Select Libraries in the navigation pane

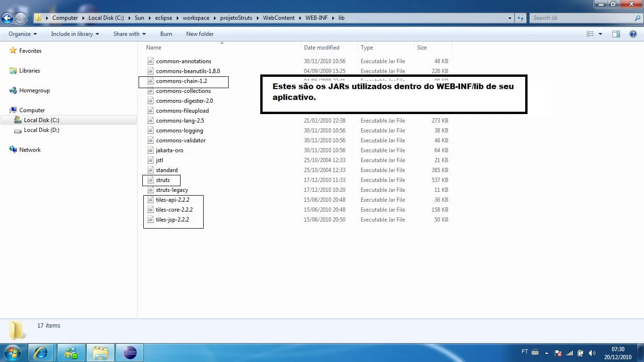point(30,71)
